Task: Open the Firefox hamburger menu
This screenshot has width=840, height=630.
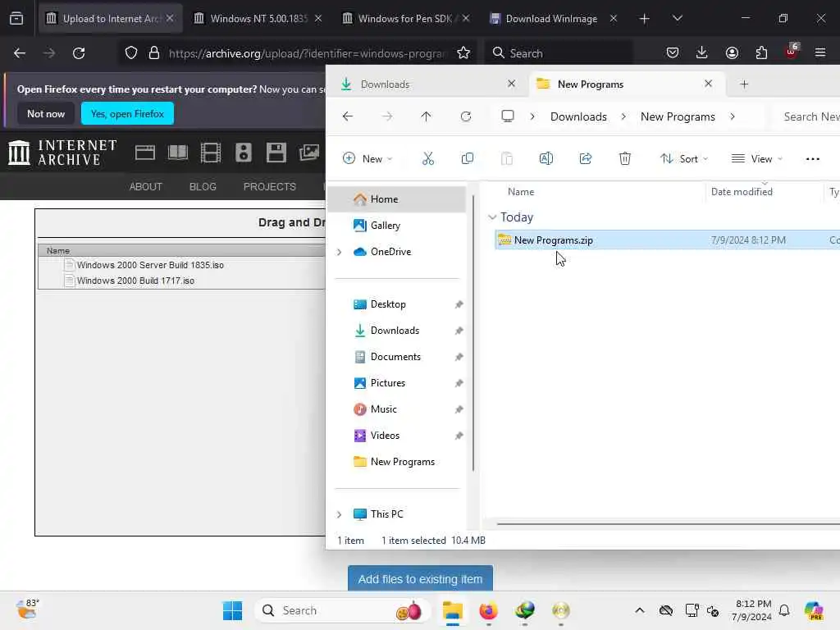Action: point(820,52)
